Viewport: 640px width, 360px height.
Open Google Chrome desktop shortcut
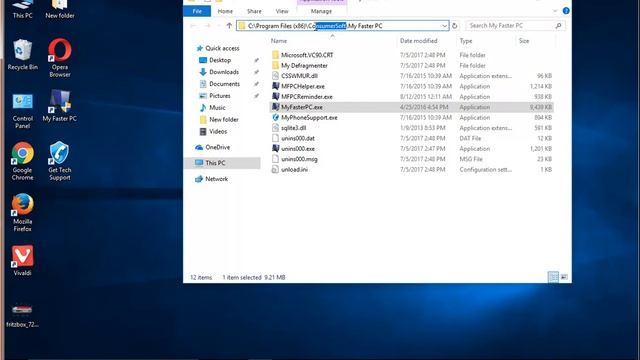(x=22, y=161)
